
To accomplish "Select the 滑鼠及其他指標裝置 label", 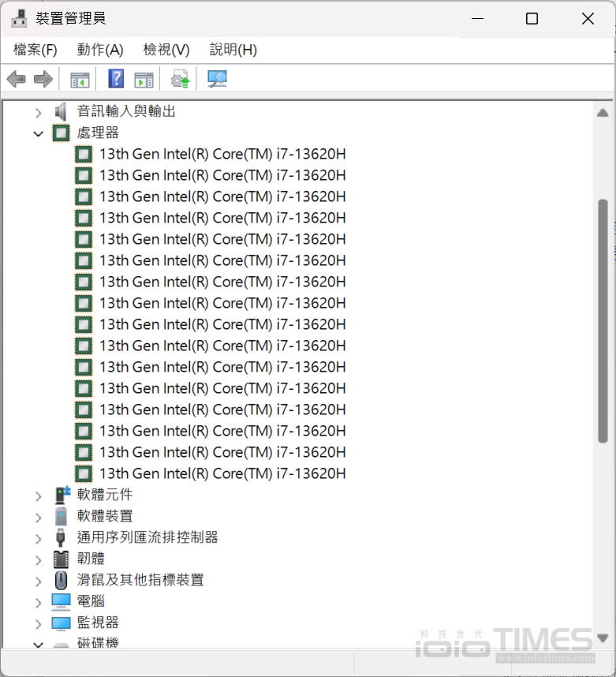I will click(x=140, y=580).
